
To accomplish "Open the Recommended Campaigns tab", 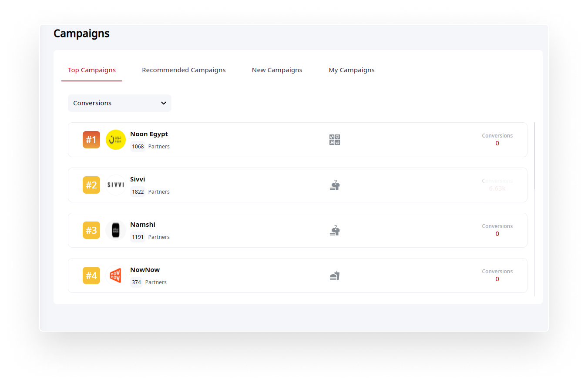I will click(x=184, y=70).
